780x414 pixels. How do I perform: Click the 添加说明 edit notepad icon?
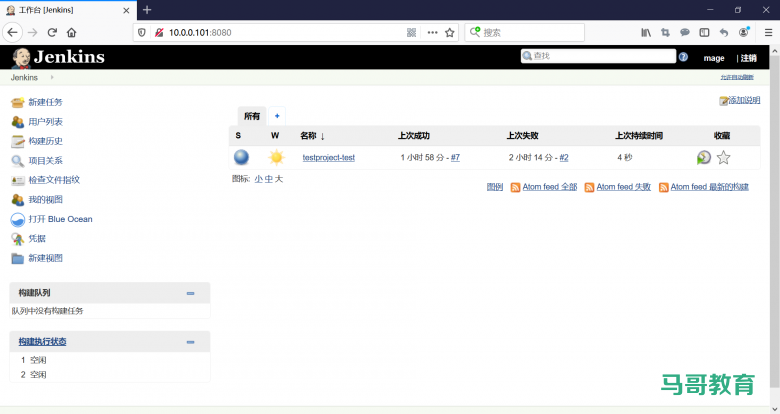(723, 101)
